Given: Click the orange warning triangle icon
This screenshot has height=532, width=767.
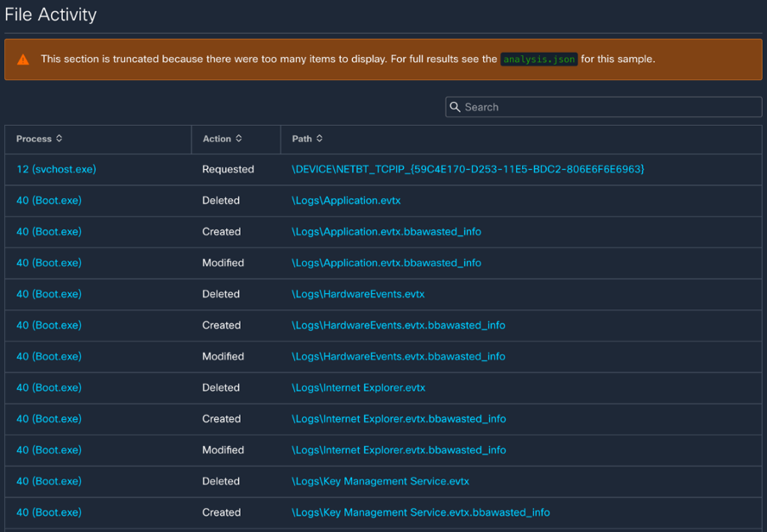Looking at the screenshot, I should coord(23,59).
